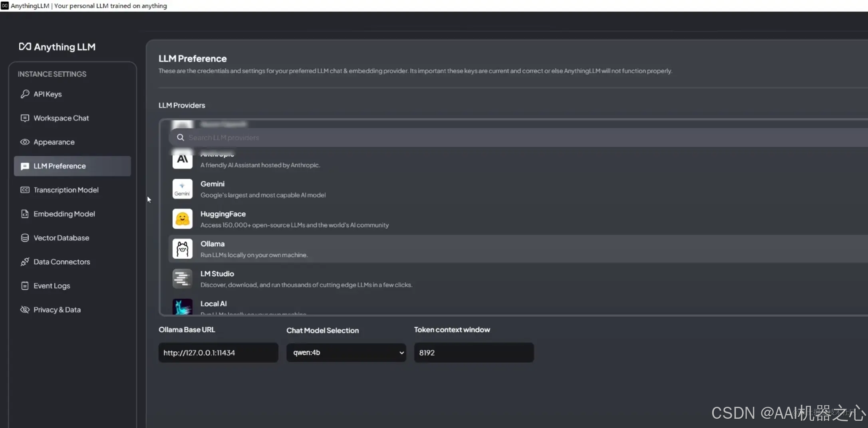Click the Data Connectors plug icon
This screenshot has height=428, width=868.
tap(25, 262)
